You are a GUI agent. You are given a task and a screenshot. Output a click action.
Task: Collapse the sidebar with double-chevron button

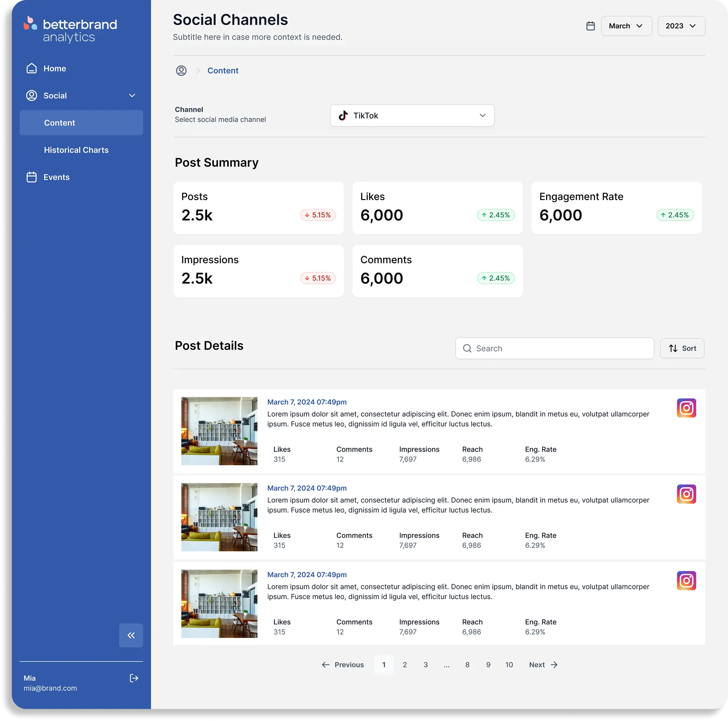(x=131, y=635)
